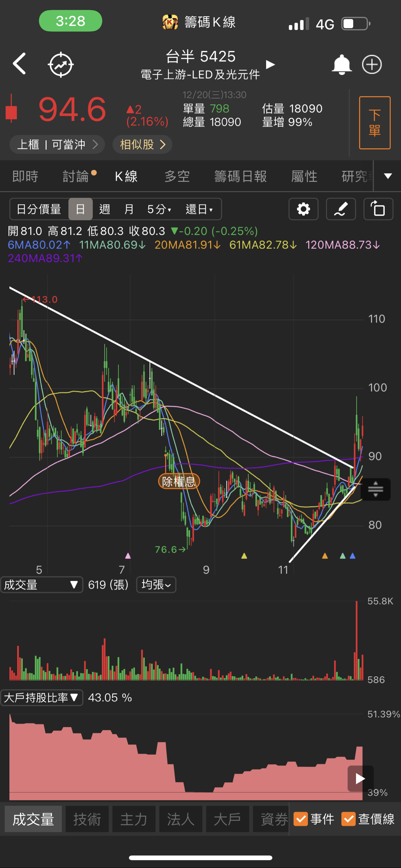This screenshot has width=401, height=868.
Task: Uncheck the 事件 events checkbox
Action: pos(300,819)
